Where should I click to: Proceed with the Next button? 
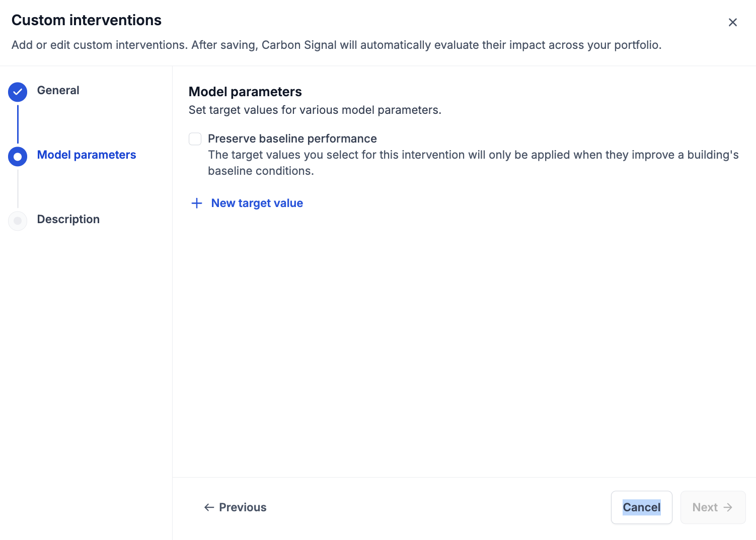tap(712, 507)
